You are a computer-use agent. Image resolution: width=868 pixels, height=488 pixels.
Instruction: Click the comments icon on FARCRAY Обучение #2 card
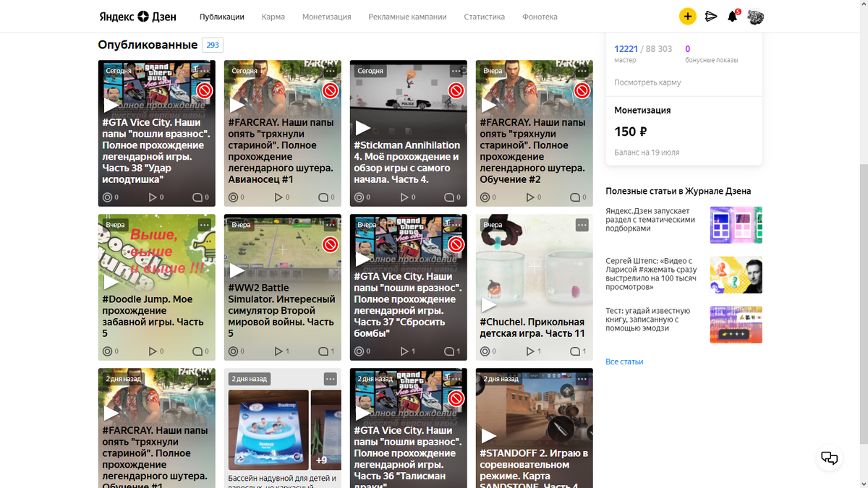(x=574, y=197)
